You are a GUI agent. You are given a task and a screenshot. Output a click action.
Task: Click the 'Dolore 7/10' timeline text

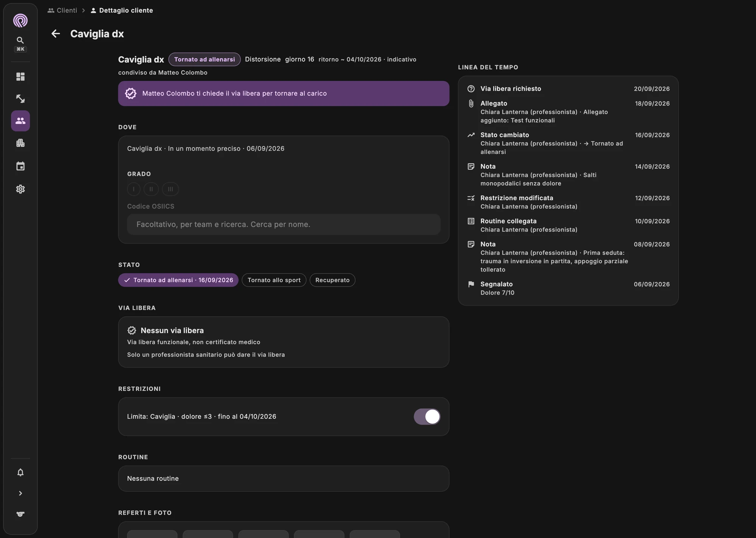pos(497,293)
